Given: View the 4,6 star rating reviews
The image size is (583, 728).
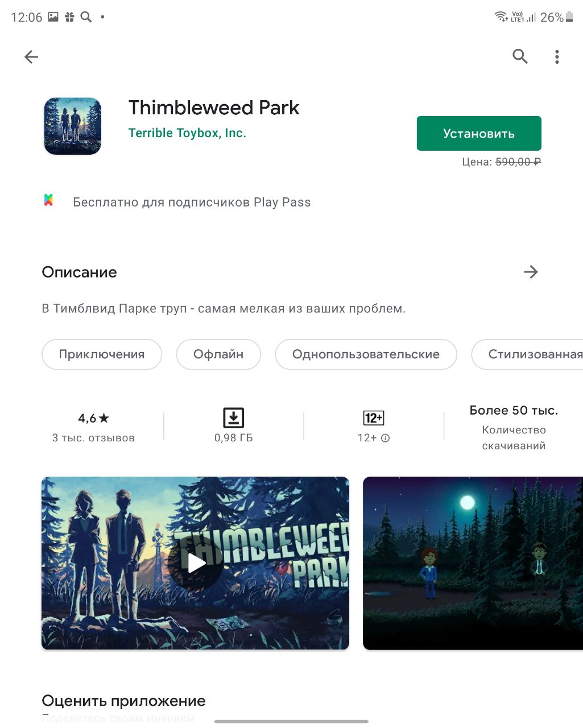Looking at the screenshot, I should tap(93, 427).
